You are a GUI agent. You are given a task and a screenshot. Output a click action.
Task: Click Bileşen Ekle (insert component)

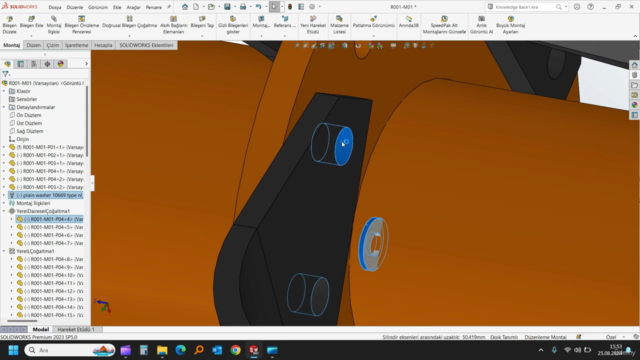(x=31, y=22)
